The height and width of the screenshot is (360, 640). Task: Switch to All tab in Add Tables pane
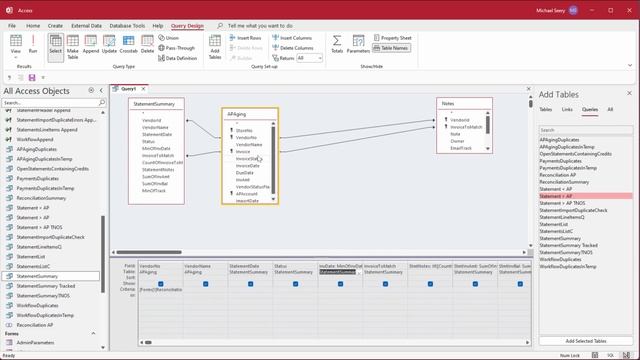[610, 109]
